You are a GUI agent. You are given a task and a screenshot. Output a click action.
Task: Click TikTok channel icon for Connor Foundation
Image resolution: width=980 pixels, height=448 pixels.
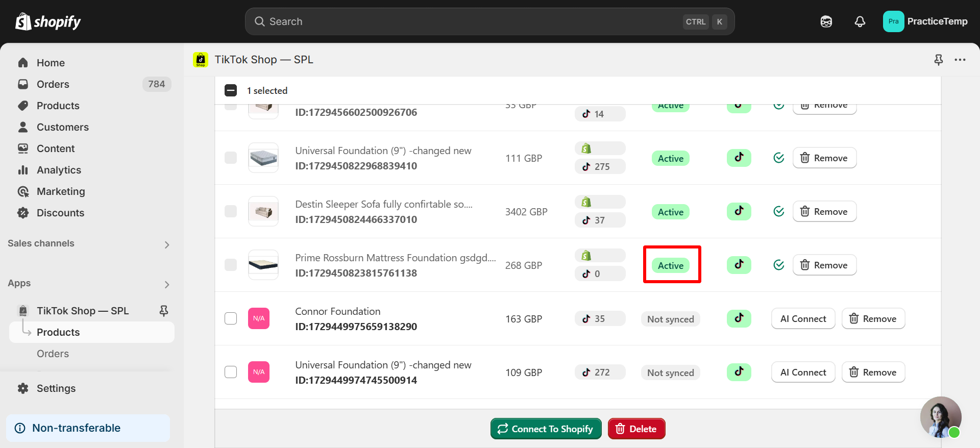point(739,318)
